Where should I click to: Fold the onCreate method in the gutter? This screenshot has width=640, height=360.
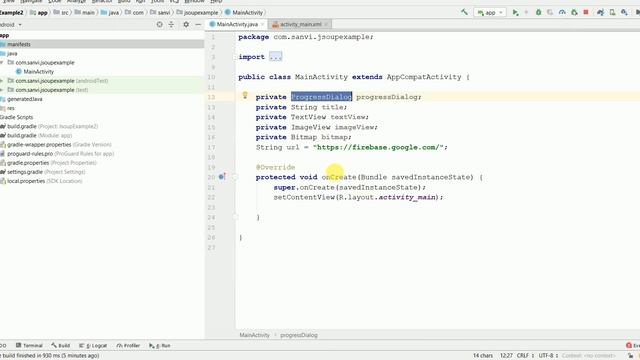pos(235,177)
